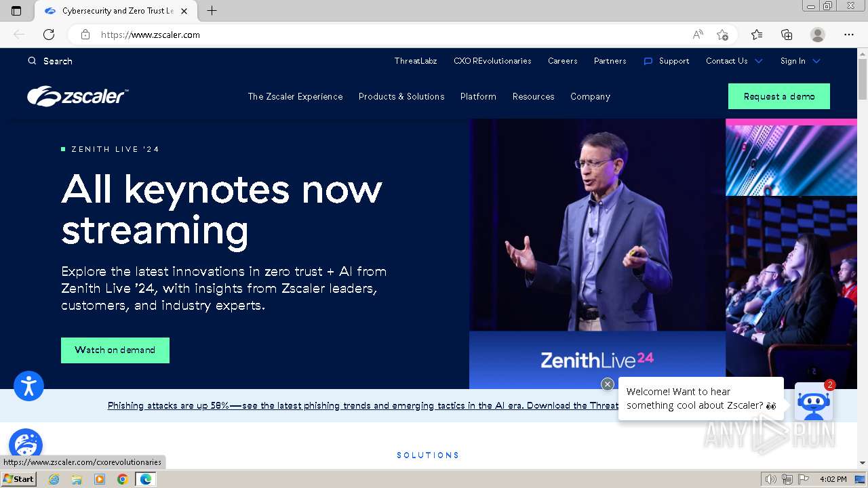This screenshot has width=868, height=488.
Task: Open the phishing attacks report banner link
Action: pos(363,406)
